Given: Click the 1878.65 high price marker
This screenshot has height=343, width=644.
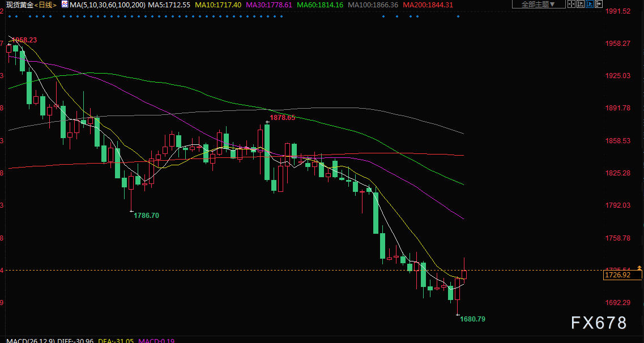Looking at the screenshot, I should click(283, 118).
